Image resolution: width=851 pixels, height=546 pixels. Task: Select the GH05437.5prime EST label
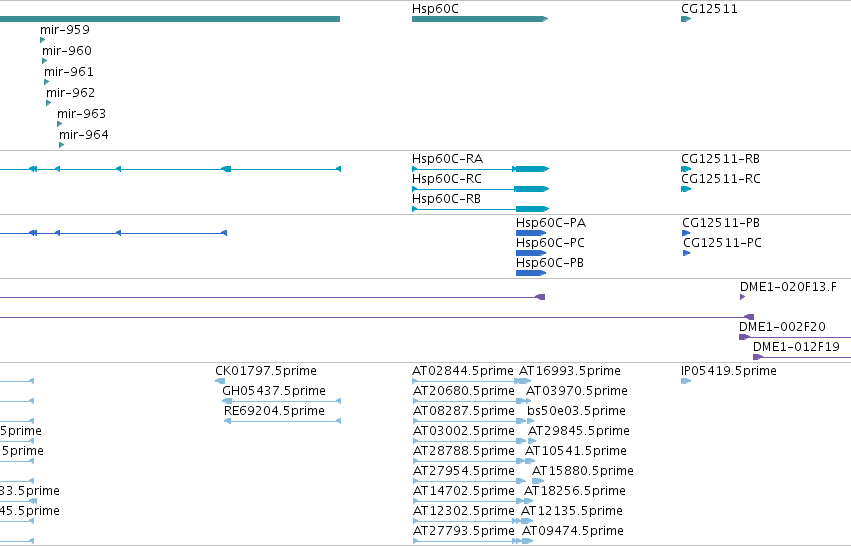pos(274,391)
